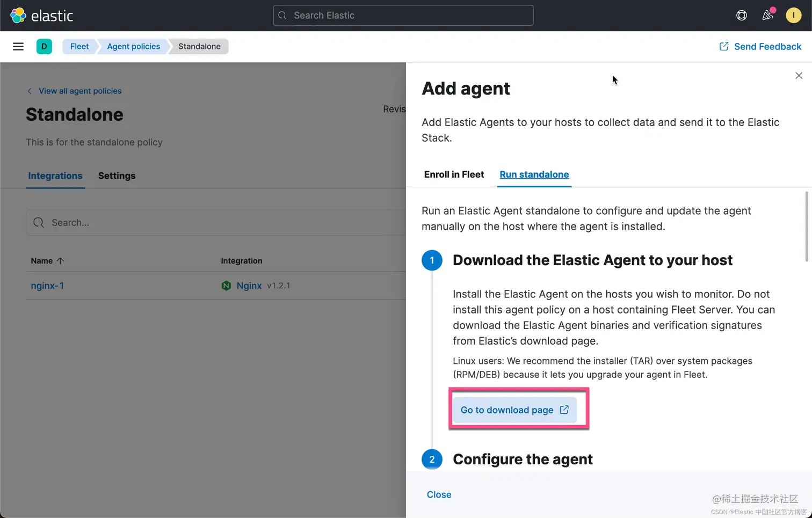The image size is (812, 518).
Task: Click the Add agent heading
Action: [x=466, y=89]
